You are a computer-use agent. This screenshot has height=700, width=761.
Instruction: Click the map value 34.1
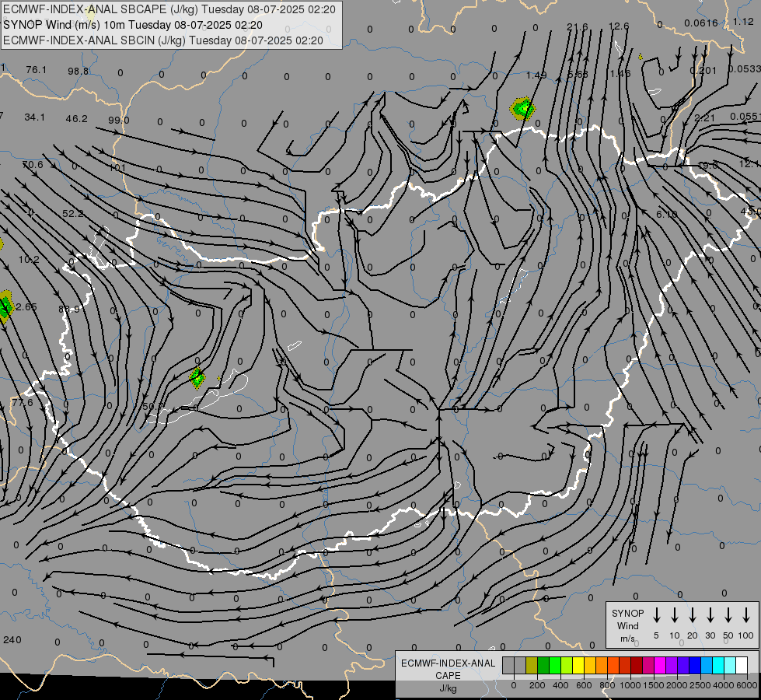[34, 117]
